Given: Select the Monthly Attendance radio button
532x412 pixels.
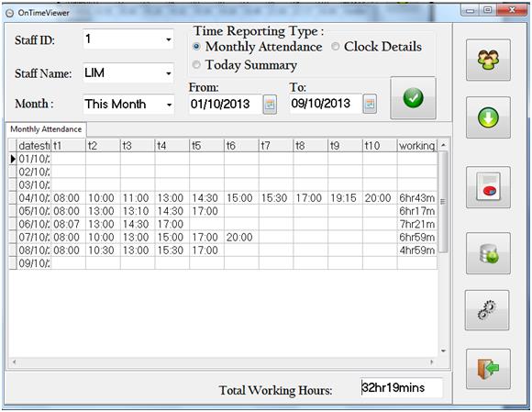Looking at the screenshot, I should [x=196, y=47].
